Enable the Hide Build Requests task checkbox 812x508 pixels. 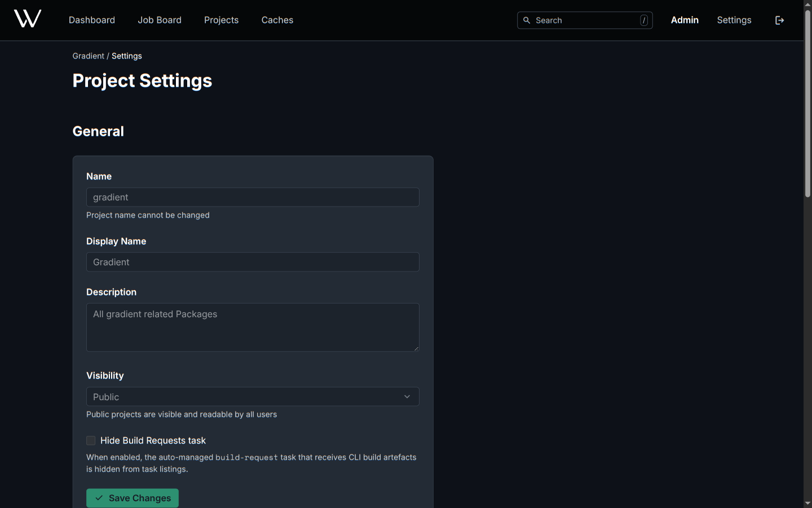click(91, 440)
